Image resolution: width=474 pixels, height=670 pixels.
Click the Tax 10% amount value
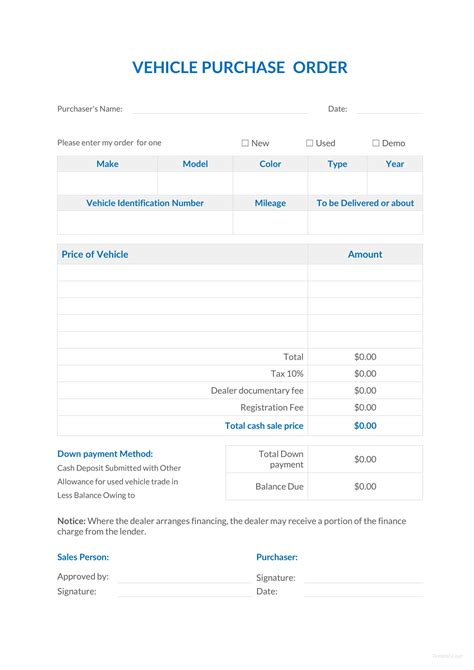pyautogui.click(x=365, y=373)
